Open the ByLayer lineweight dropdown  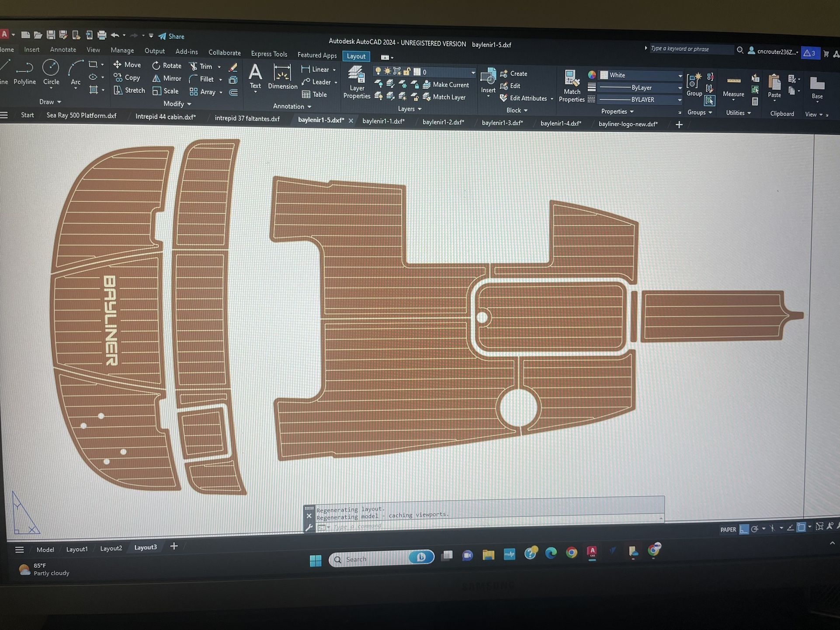(x=641, y=88)
